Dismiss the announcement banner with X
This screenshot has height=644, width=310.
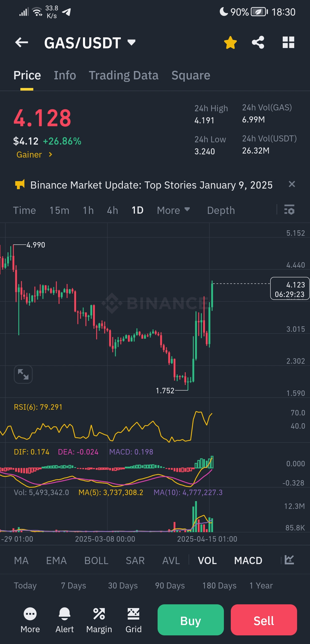(292, 184)
